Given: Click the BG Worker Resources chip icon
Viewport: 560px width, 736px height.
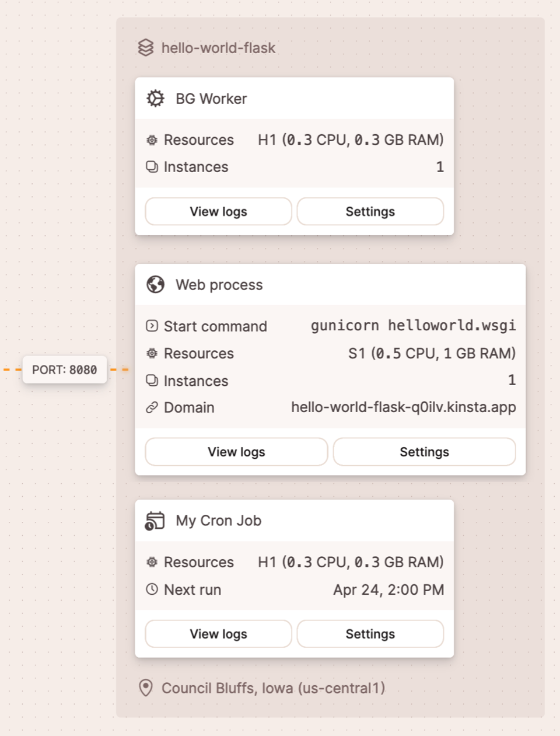Looking at the screenshot, I should click(152, 140).
